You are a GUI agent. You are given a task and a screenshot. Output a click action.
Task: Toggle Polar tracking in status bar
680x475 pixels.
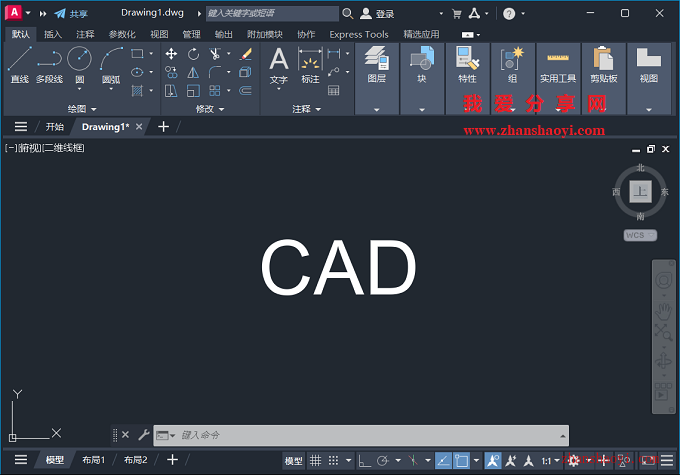click(x=382, y=461)
